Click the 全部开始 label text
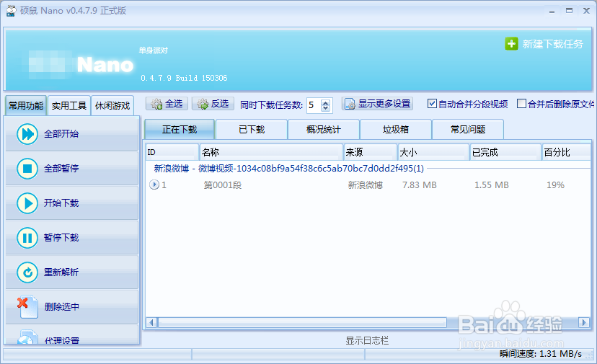597x364 pixels. pyautogui.click(x=61, y=134)
